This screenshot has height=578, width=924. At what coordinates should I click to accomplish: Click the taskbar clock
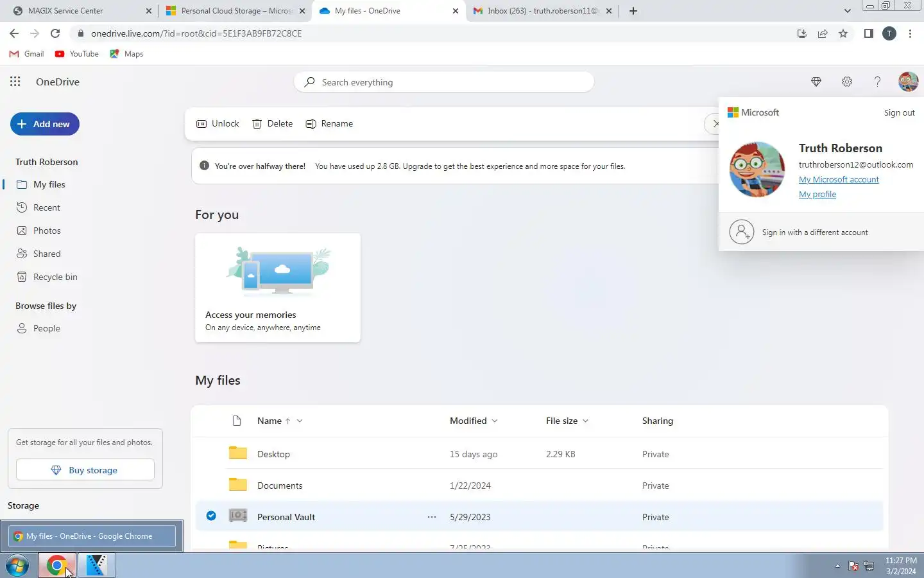tap(901, 566)
